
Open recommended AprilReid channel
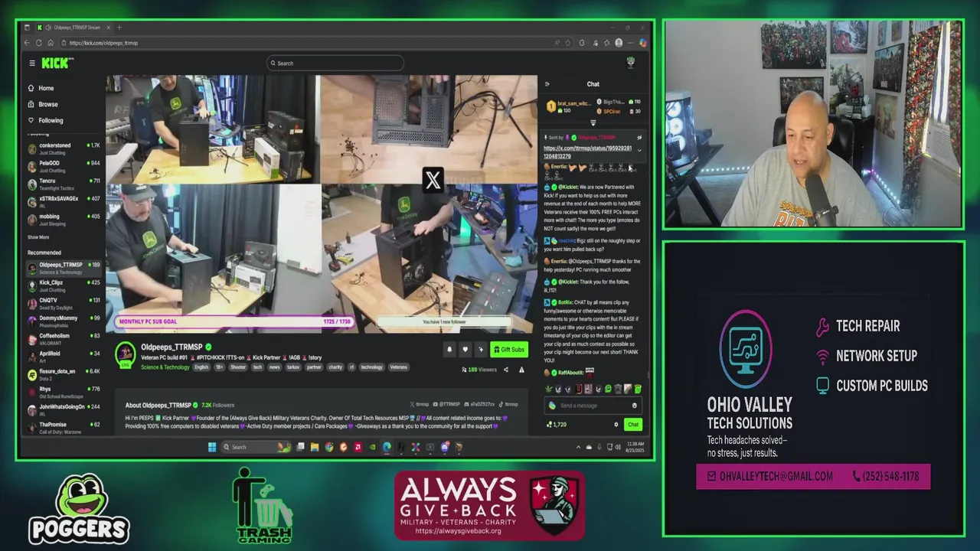(x=64, y=356)
